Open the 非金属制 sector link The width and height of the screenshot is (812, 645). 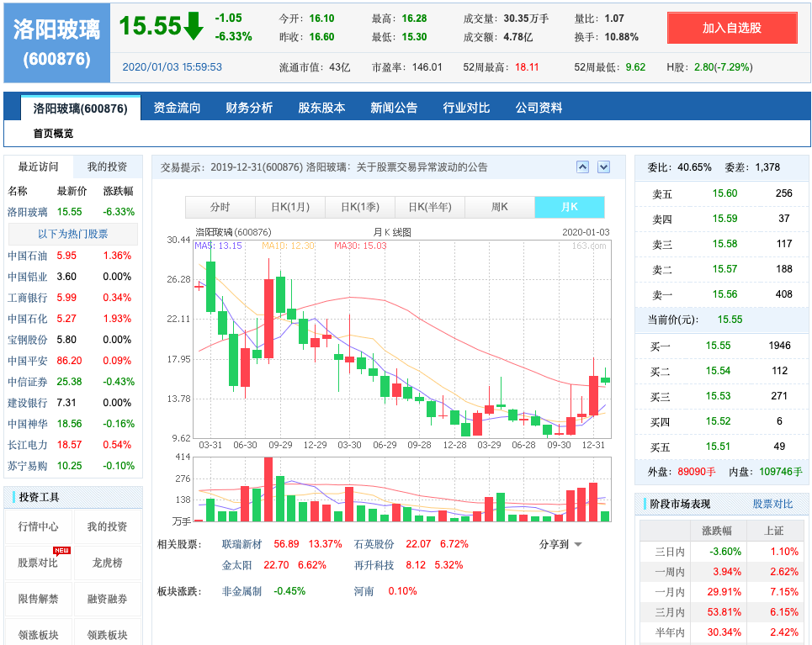241,591
